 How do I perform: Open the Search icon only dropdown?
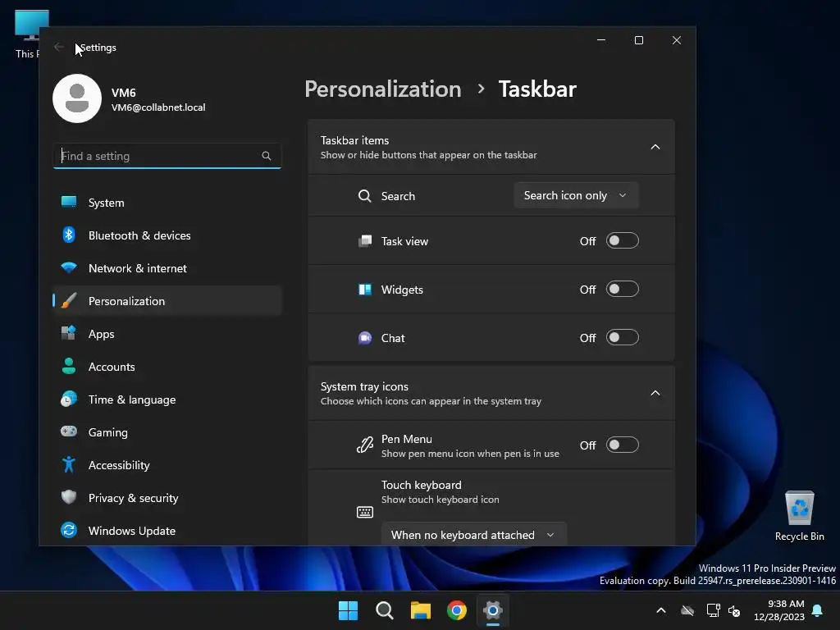click(576, 195)
